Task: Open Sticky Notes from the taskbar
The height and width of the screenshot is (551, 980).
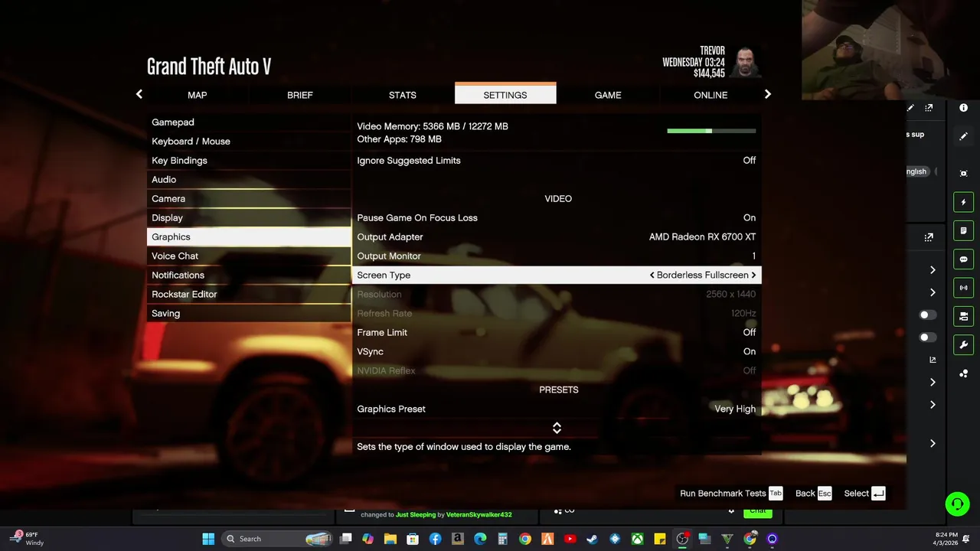Action: pos(659,539)
